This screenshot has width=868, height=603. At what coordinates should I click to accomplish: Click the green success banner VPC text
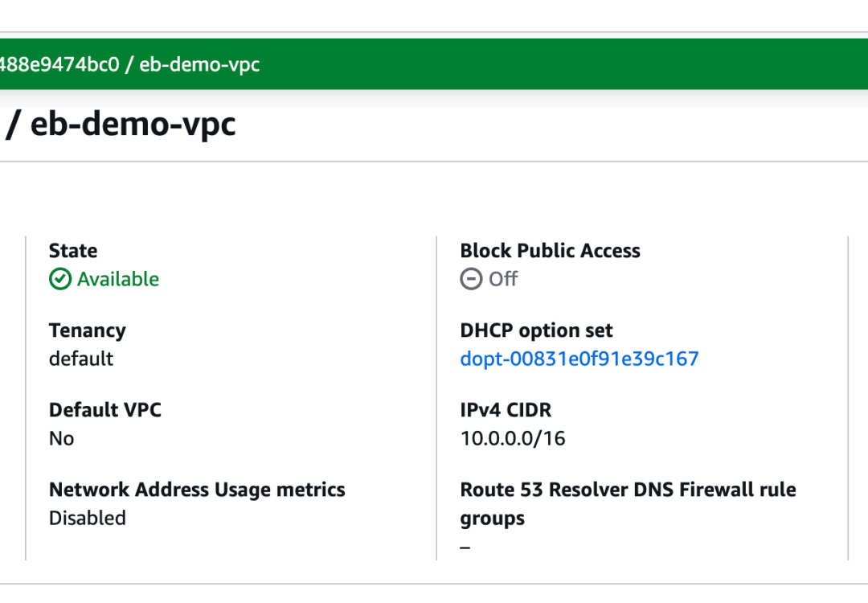point(130,64)
